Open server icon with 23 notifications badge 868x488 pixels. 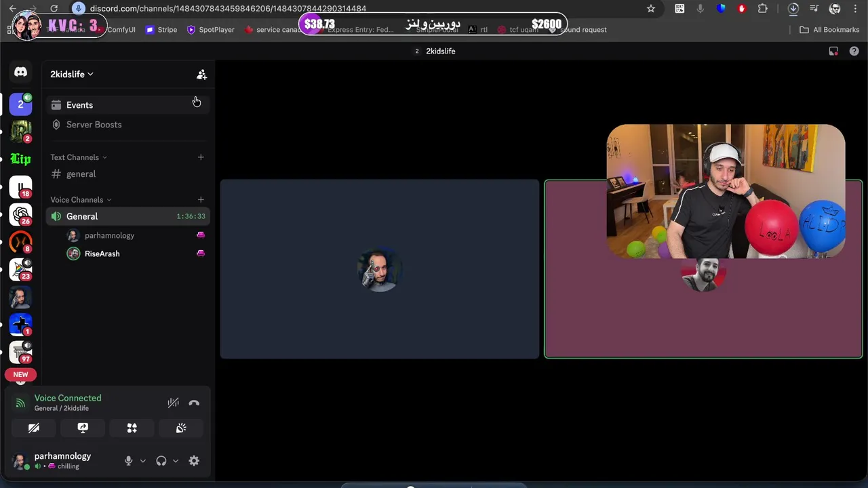(x=20, y=270)
